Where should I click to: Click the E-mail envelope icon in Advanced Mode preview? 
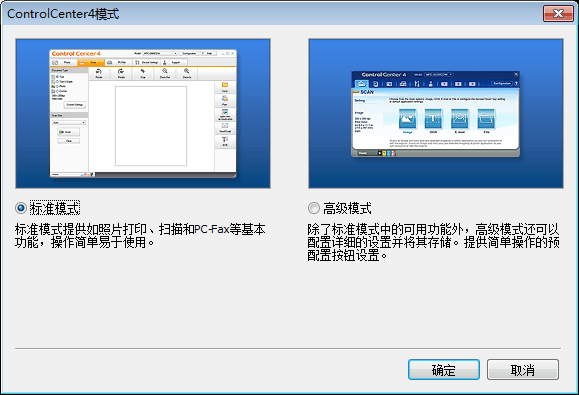[x=460, y=118]
